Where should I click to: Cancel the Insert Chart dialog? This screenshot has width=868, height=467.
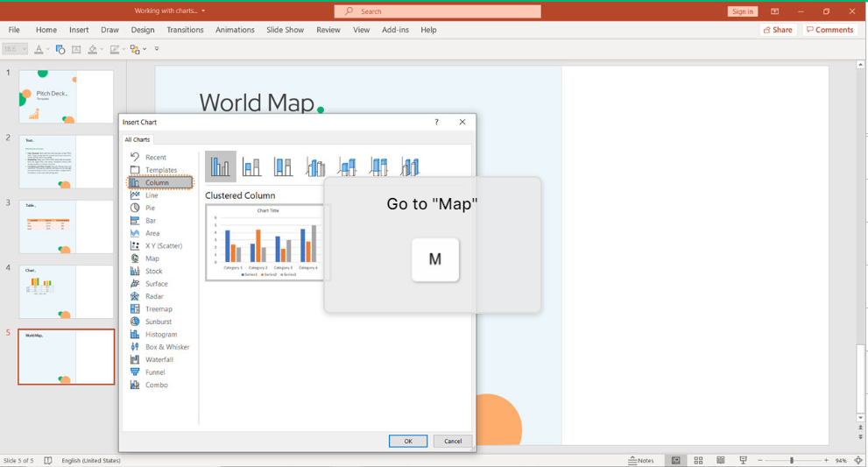452,441
